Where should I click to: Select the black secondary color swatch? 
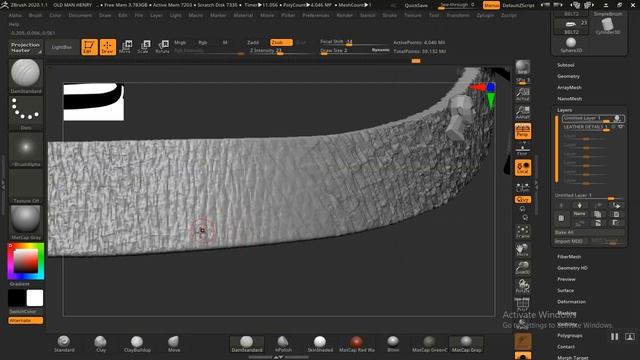click(17, 298)
